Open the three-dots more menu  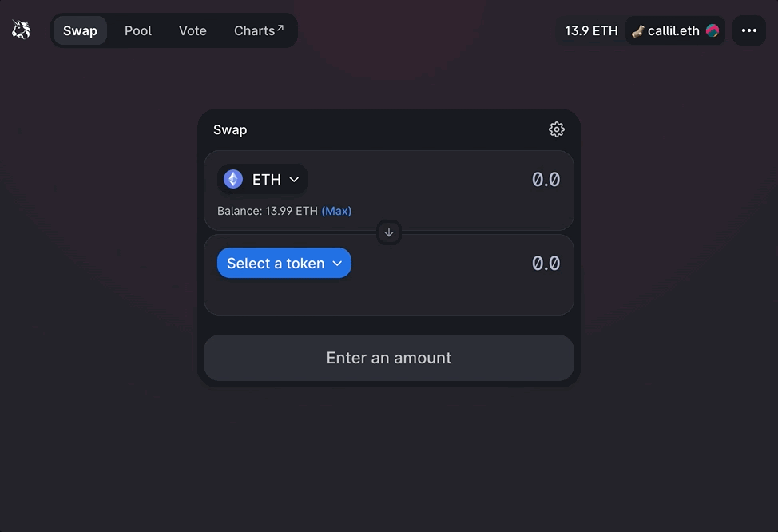pos(748,30)
